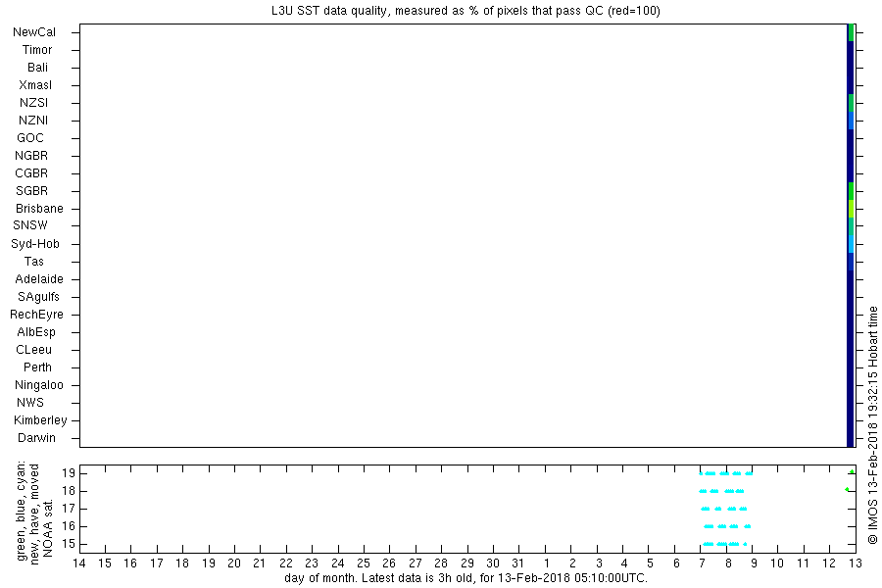Select the NZNI region label
This screenshot has width=882, height=588.
click(x=33, y=121)
